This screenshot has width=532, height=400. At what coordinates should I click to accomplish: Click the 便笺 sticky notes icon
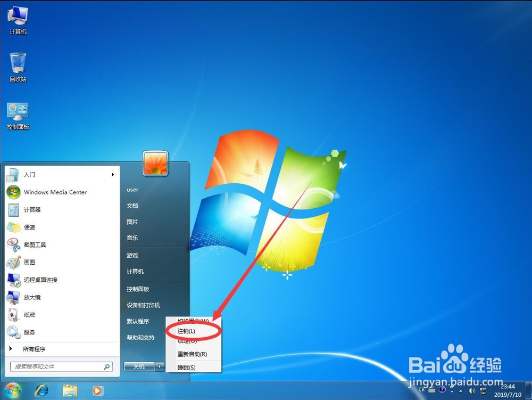coord(14,227)
